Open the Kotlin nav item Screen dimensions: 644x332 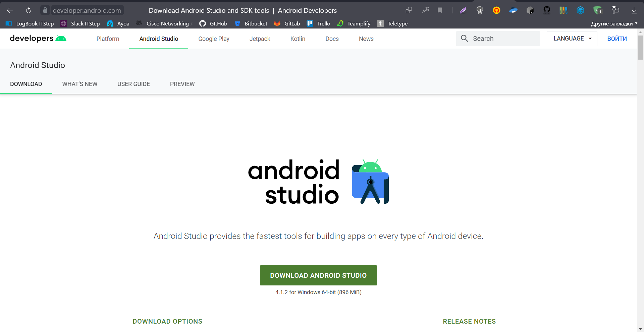[x=298, y=39]
